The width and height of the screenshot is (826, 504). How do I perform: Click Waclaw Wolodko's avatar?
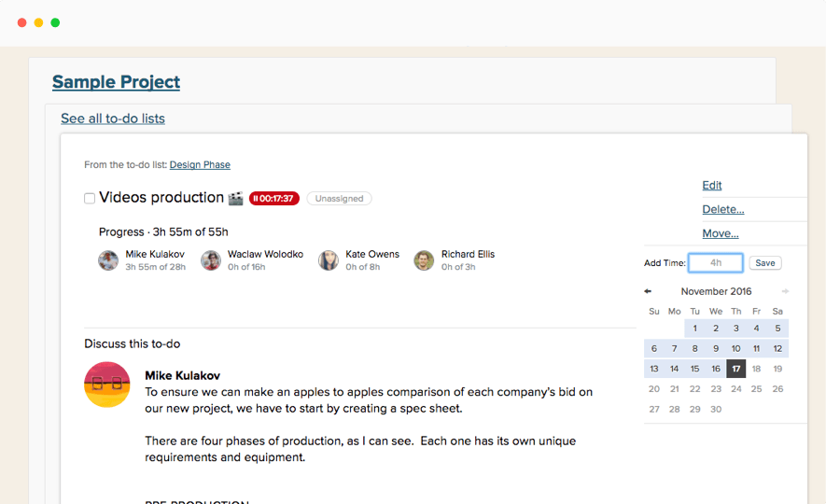[211, 260]
